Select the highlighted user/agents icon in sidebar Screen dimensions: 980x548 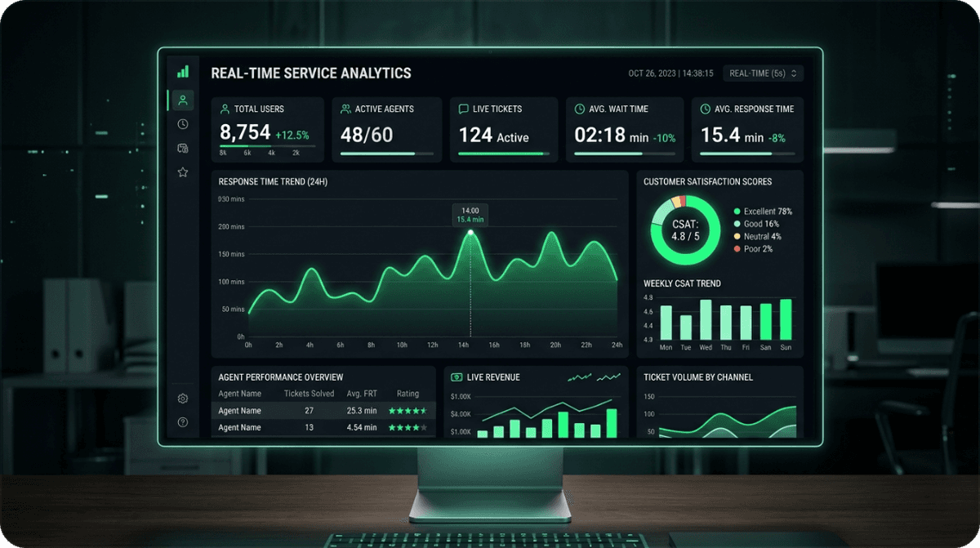pos(182,100)
